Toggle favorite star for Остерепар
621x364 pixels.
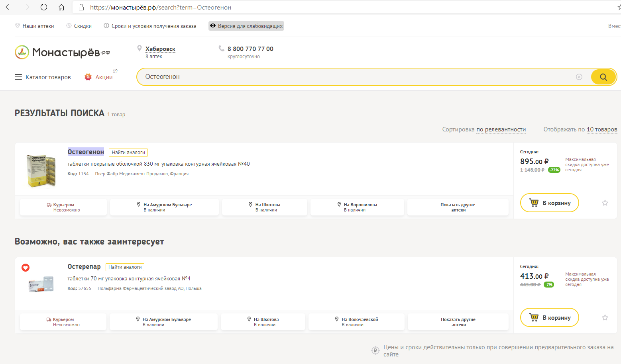pyautogui.click(x=605, y=318)
